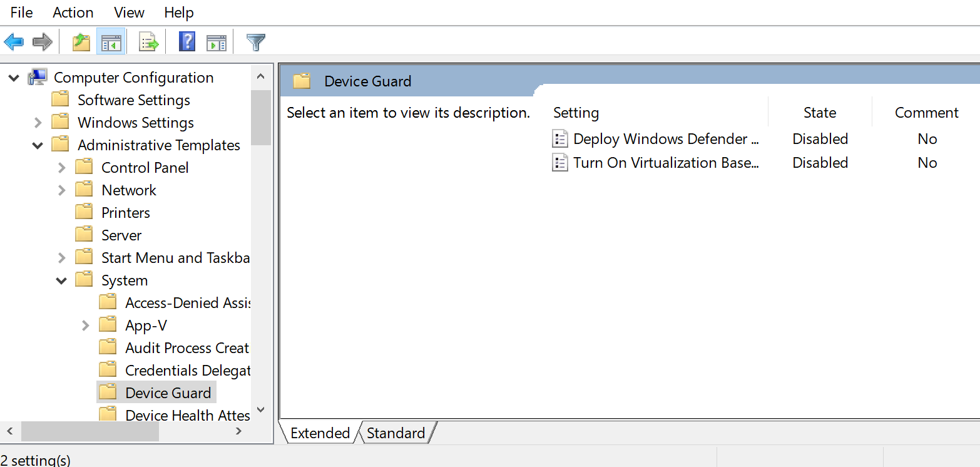980x467 pixels.
Task: Toggle the show/hide action pane icon
Action: click(216, 43)
